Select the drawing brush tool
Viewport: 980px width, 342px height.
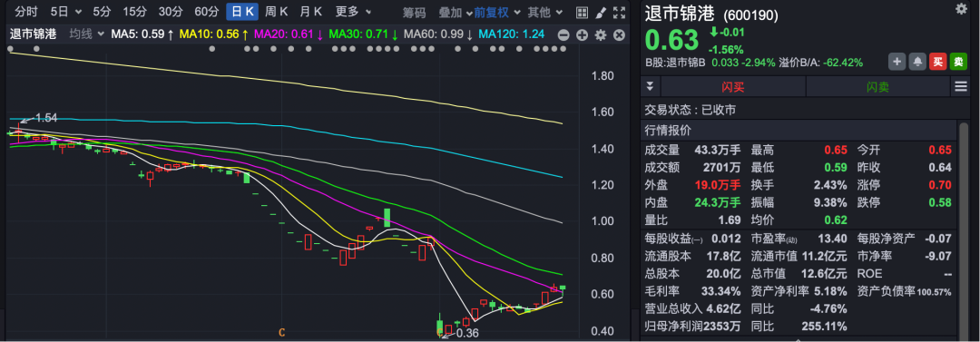coord(600,12)
